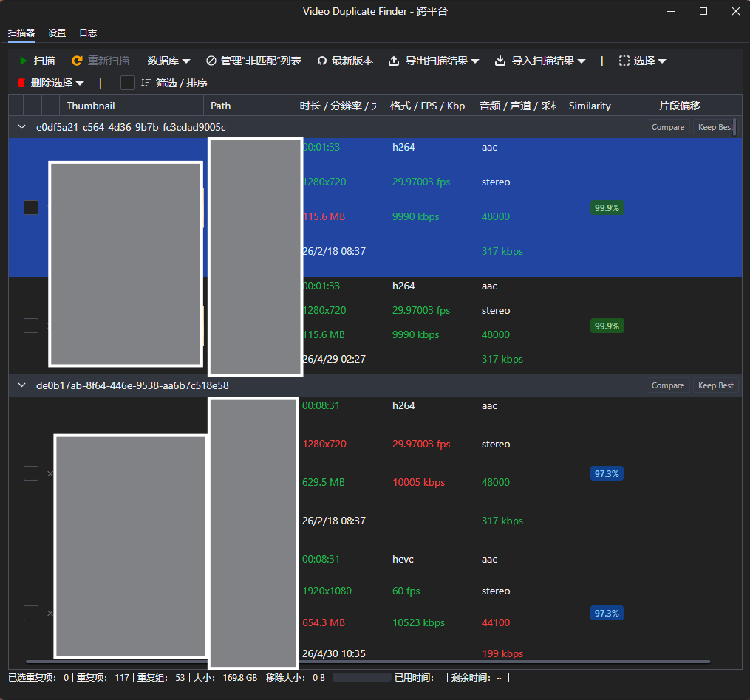Tick checkbox of the hevc 1920x1080 row

pyautogui.click(x=31, y=613)
